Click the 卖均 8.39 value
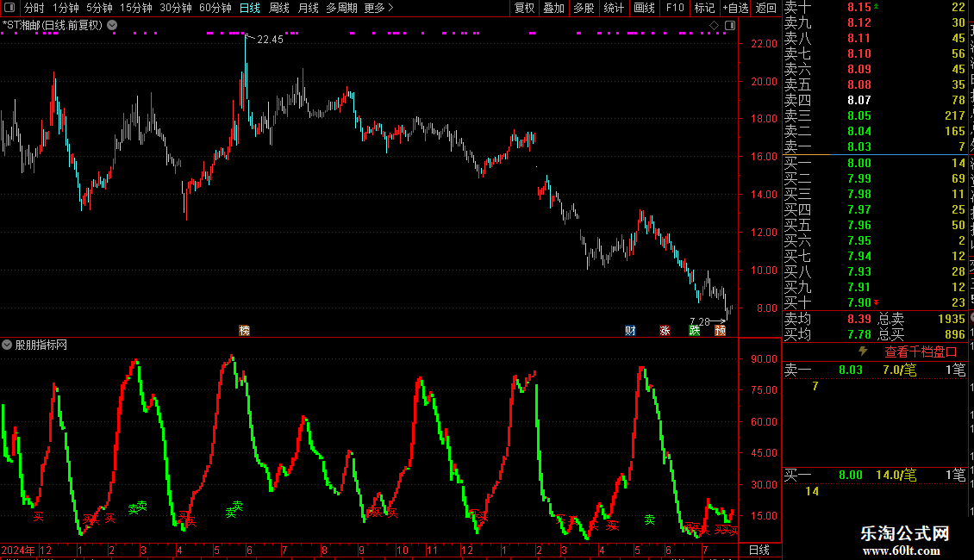 tap(859, 319)
